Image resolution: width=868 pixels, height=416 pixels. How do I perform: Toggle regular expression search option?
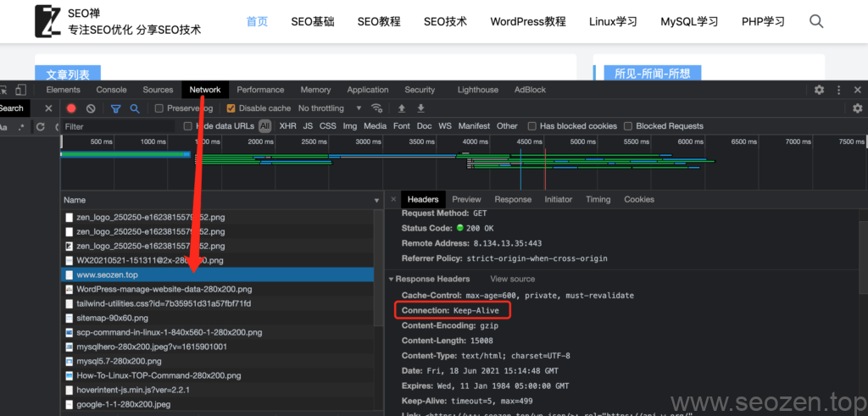coord(21,127)
